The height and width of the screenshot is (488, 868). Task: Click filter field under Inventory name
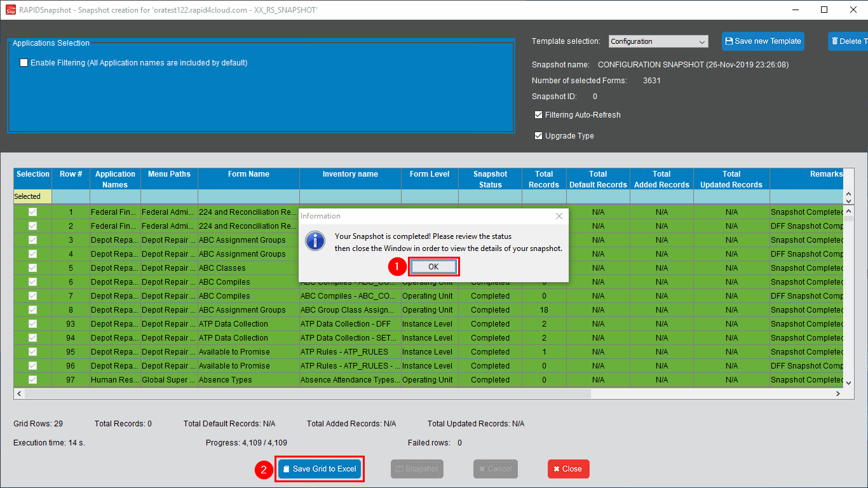click(x=351, y=197)
